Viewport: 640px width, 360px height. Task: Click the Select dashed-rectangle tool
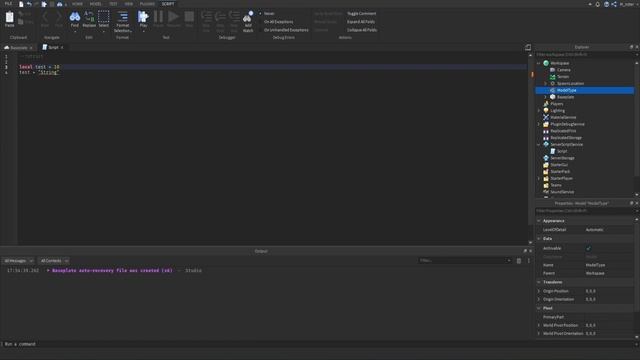tap(104, 17)
